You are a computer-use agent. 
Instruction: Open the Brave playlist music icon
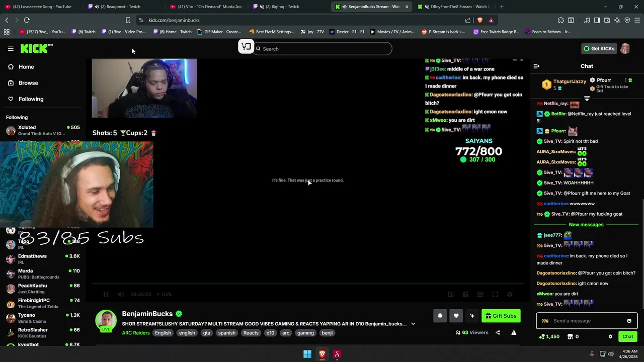(587, 20)
